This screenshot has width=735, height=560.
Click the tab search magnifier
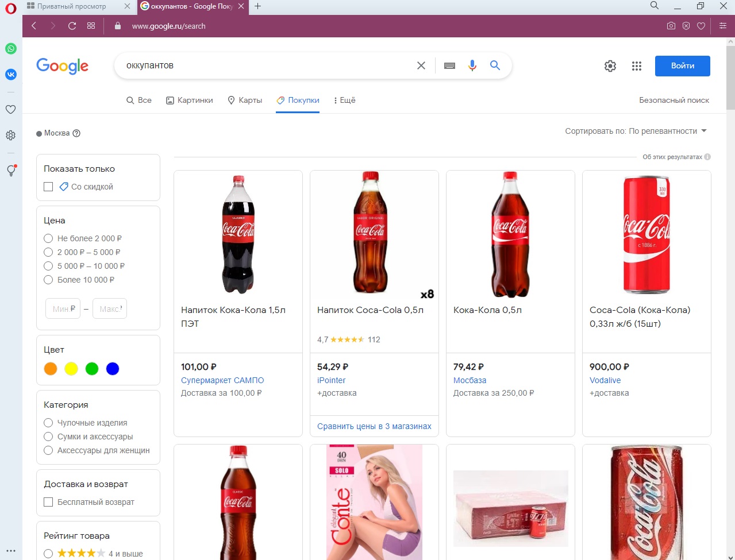click(x=655, y=6)
